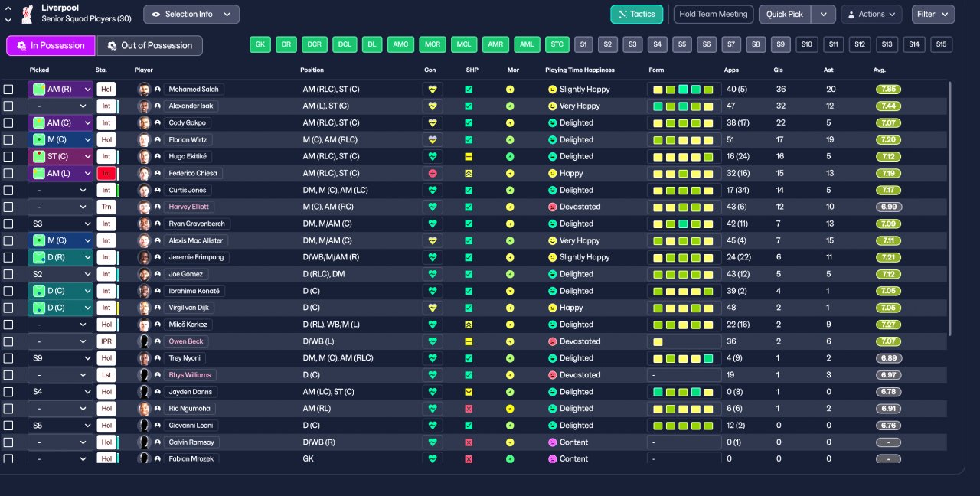Sort by the Apps column header
The width and height of the screenshot is (980, 496).
731,70
